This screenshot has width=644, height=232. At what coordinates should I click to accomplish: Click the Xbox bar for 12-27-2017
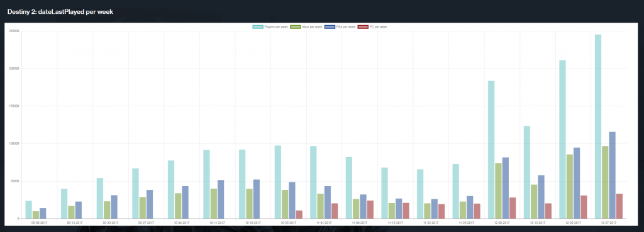606,182
